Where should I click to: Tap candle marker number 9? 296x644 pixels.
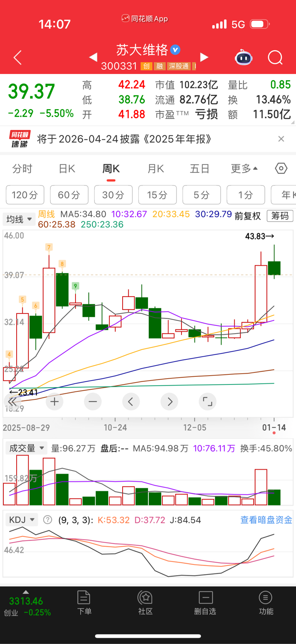tap(76, 286)
